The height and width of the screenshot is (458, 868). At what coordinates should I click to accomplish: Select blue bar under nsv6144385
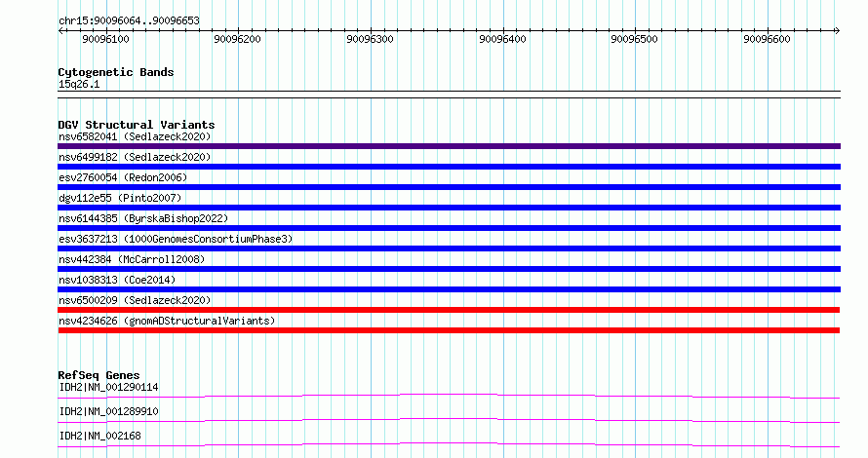(x=449, y=228)
